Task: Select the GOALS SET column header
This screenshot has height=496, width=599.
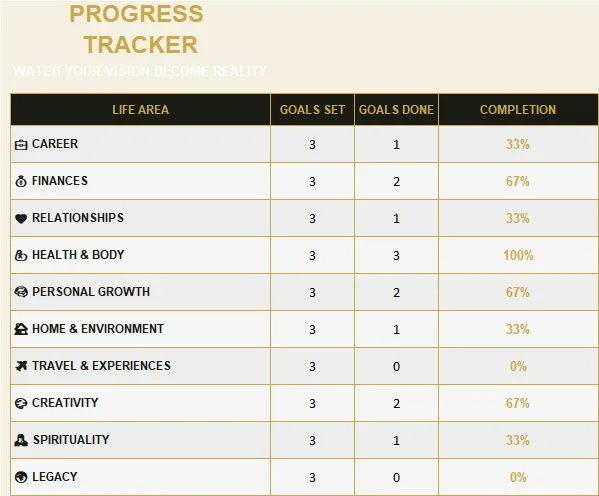Action: click(312, 110)
